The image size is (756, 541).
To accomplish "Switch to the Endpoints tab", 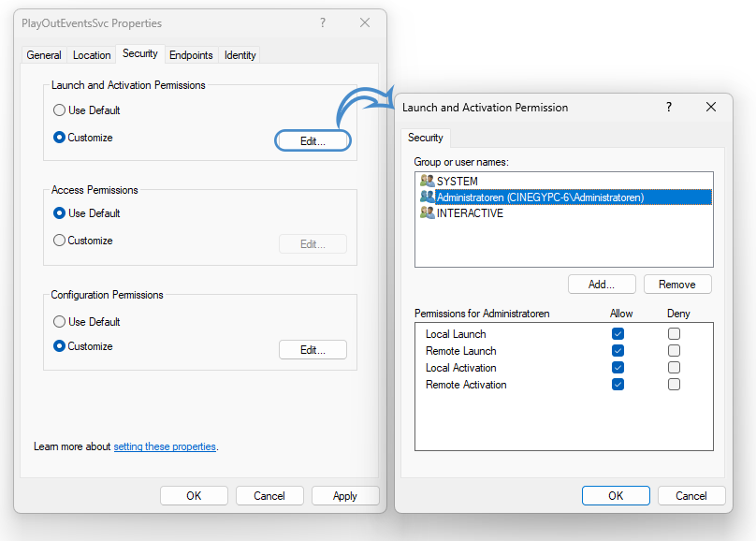I will [x=191, y=55].
